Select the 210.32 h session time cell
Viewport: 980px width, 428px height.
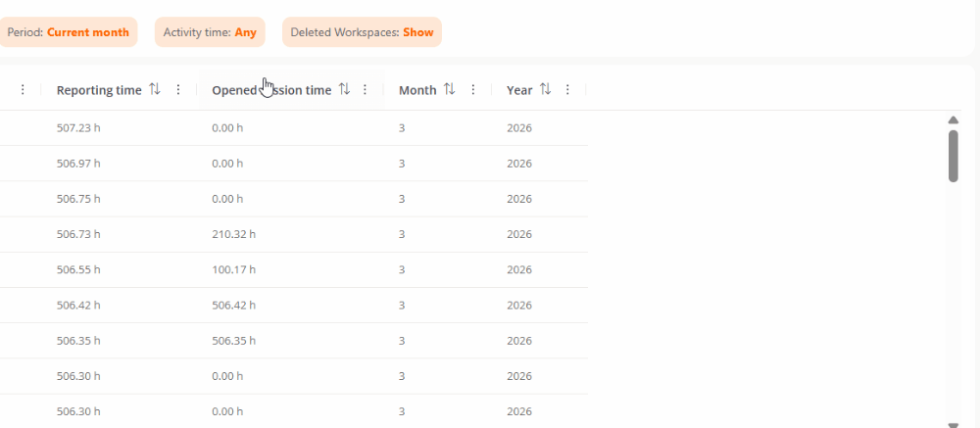(233, 234)
